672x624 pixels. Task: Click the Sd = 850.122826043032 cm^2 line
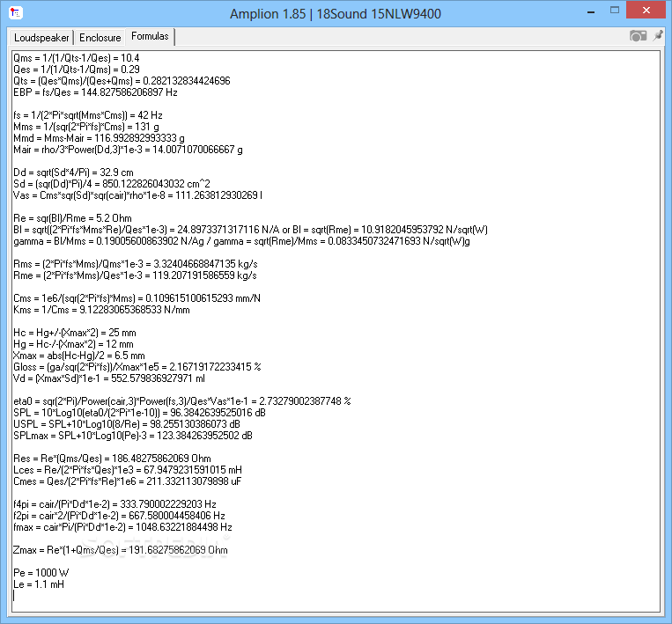point(112,184)
